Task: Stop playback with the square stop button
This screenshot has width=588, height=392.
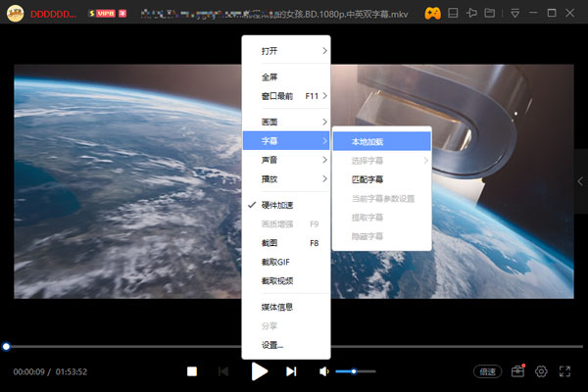Action: 192,371
